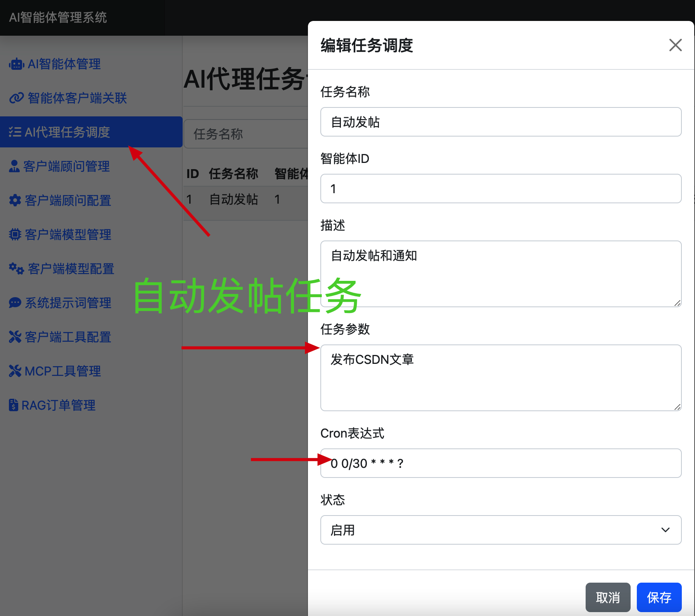Go to 客户端顾问配置 page
This screenshot has width=695, height=616.
pos(91,200)
